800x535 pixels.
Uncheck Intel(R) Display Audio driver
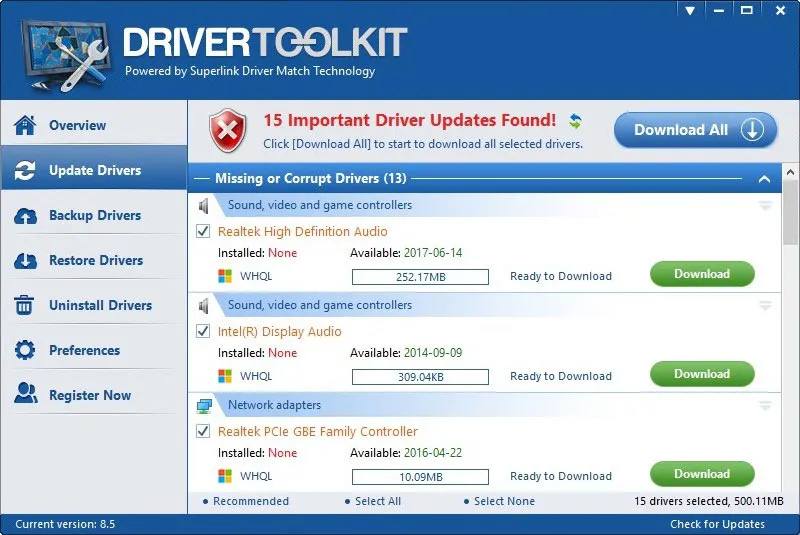203,331
